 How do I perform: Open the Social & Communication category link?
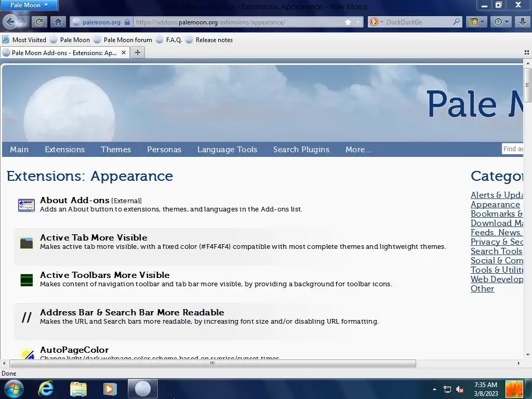point(497,260)
